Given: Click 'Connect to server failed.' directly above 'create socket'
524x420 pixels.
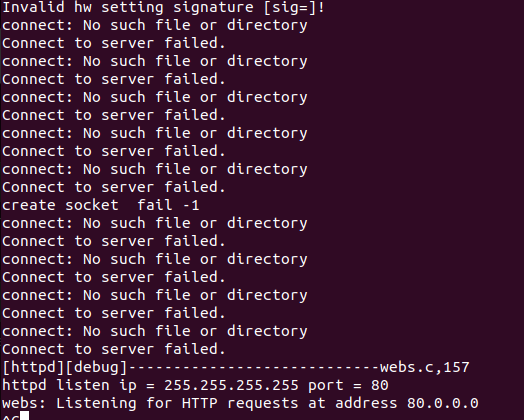Looking at the screenshot, I should [114, 187].
